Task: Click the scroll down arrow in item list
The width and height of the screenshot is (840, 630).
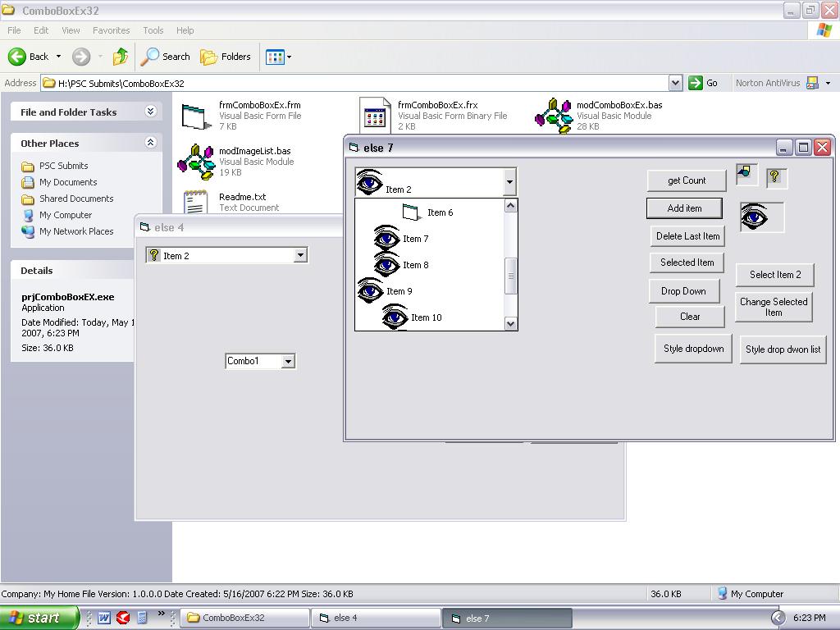Action: click(511, 324)
